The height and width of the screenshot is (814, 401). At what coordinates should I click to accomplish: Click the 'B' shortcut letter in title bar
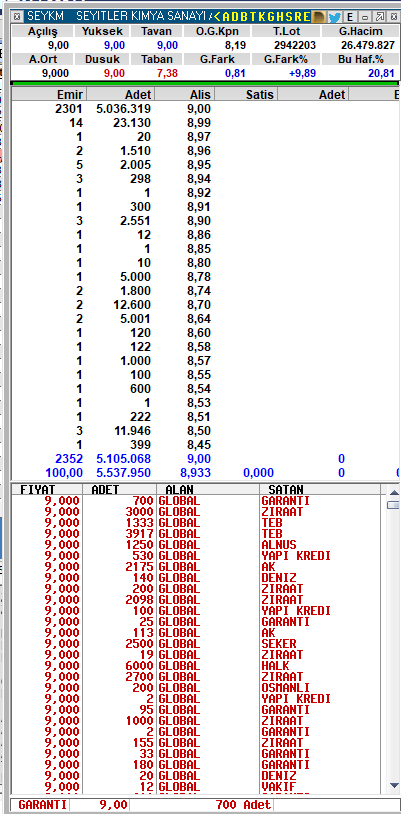(x=243, y=17)
